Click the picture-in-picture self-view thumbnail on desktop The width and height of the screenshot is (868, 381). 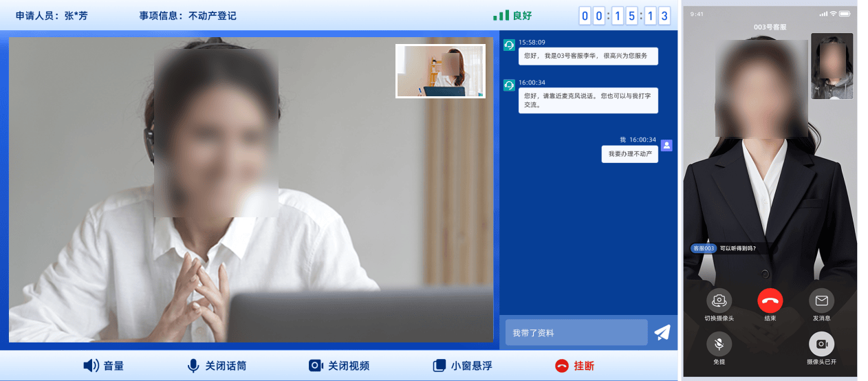tap(440, 71)
